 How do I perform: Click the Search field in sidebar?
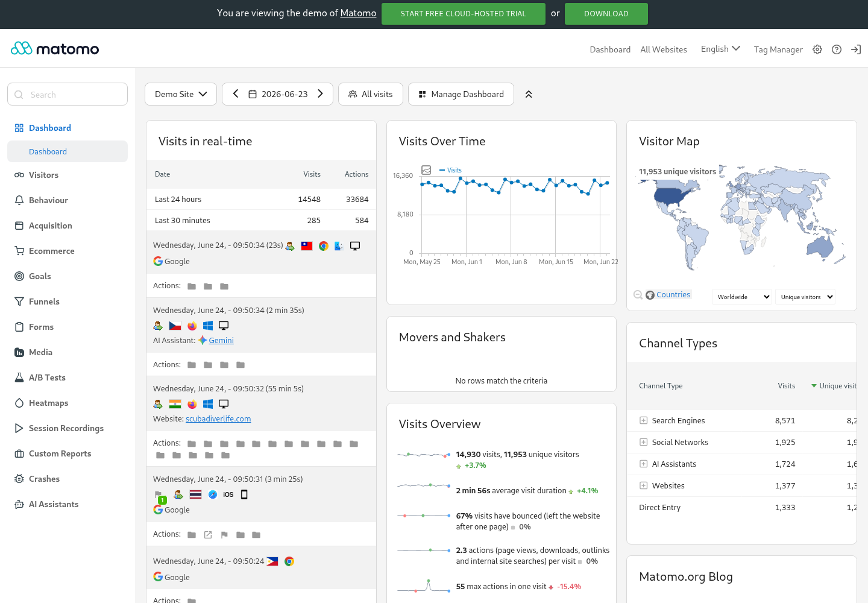tap(68, 94)
